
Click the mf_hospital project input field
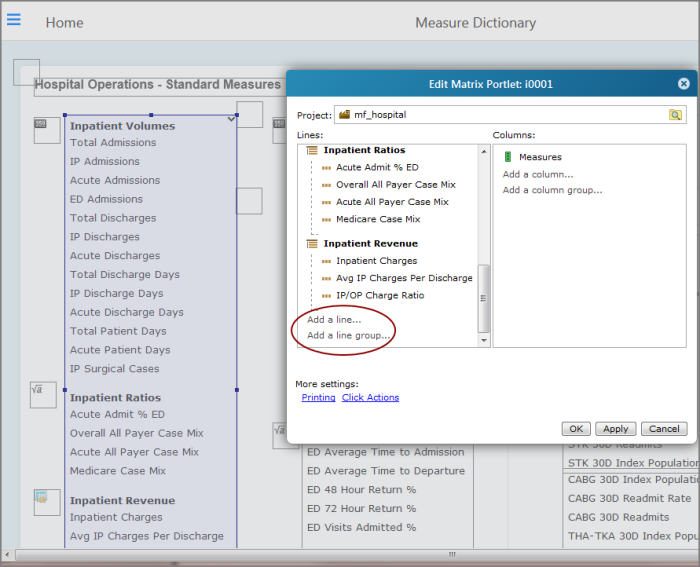click(x=510, y=115)
